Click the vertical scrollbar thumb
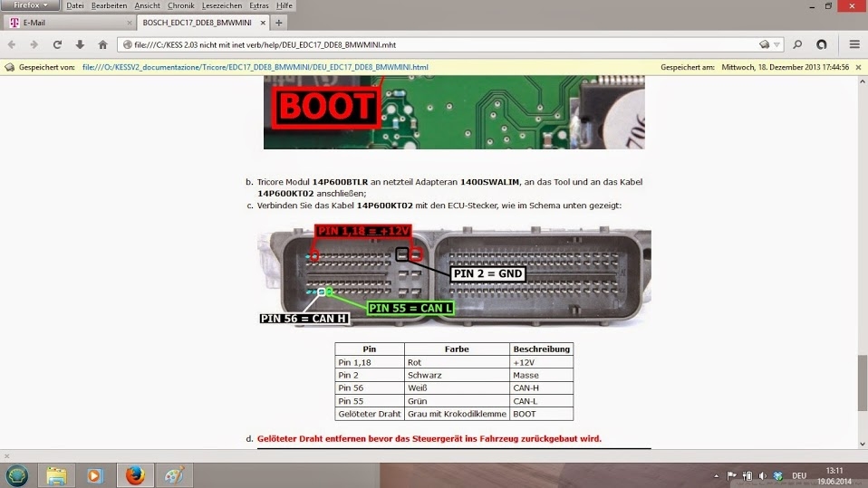Viewport: 868px width, 488px height. (x=862, y=383)
